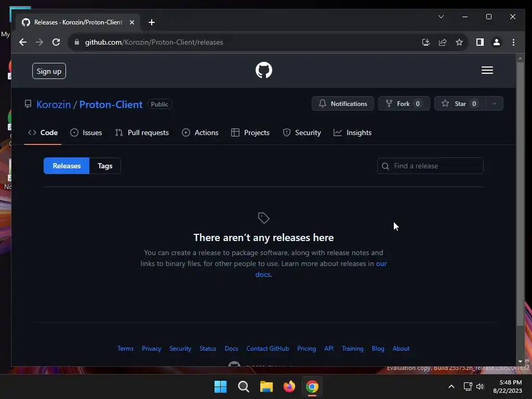Screen dimensions: 532x399
Task: Click the Public visibility badge
Action: [x=159, y=104]
